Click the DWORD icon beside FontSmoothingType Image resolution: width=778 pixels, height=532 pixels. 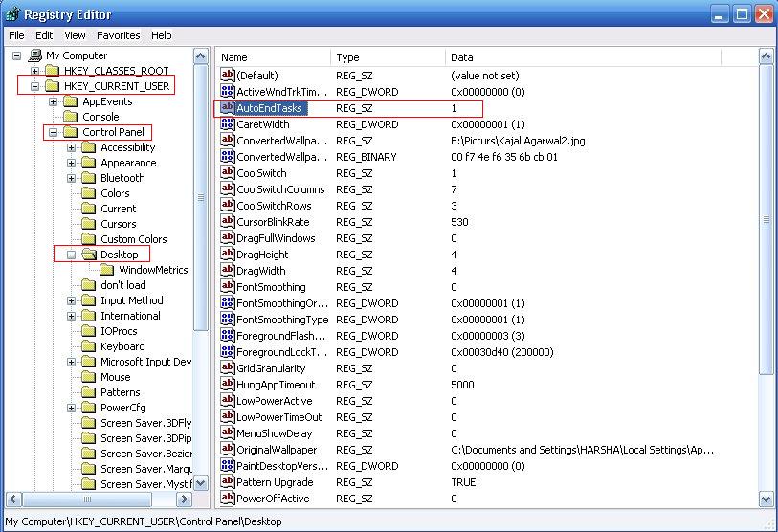click(x=228, y=319)
